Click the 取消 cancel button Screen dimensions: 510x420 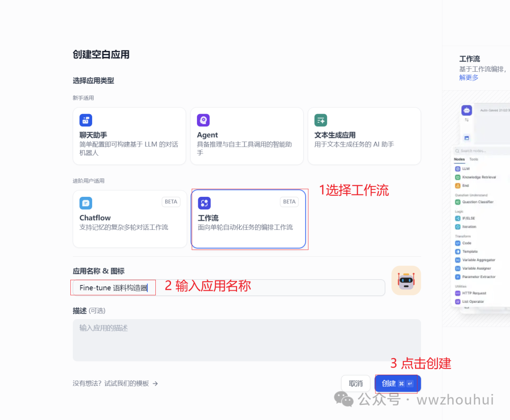[x=356, y=384]
